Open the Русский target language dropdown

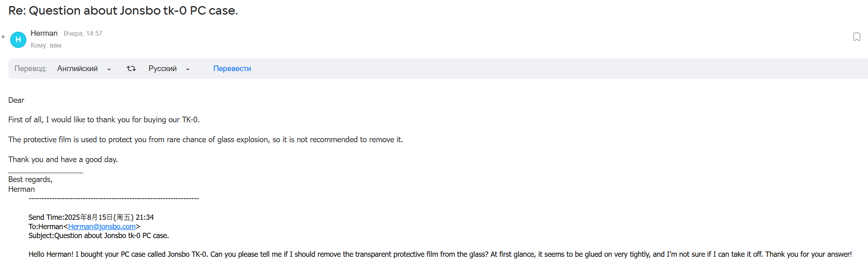click(x=162, y=69)
